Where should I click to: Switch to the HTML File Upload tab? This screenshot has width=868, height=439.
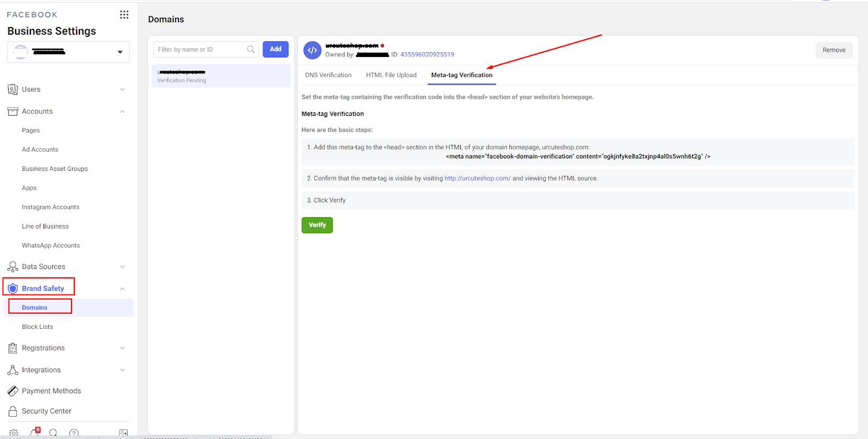point(391,75)
